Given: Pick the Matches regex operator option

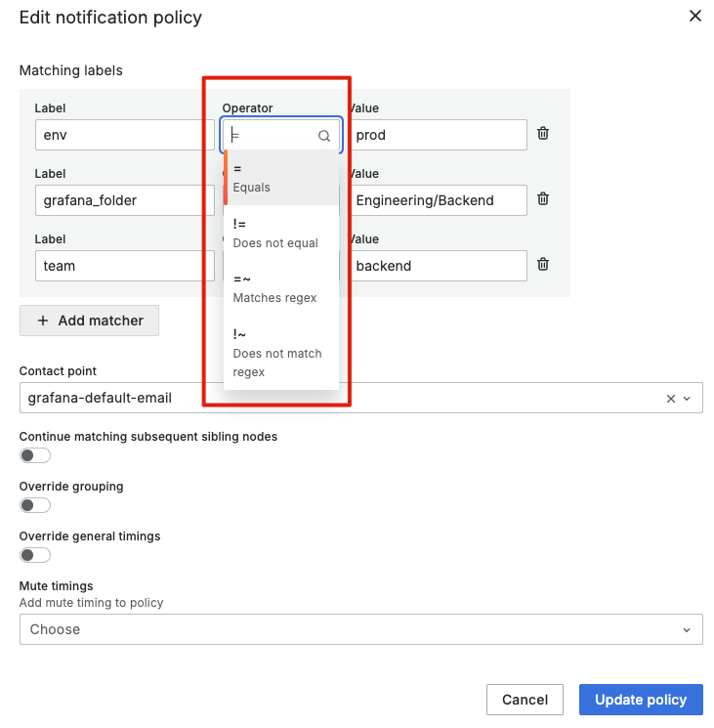Looking at the screenshot, I should (281, 287).
